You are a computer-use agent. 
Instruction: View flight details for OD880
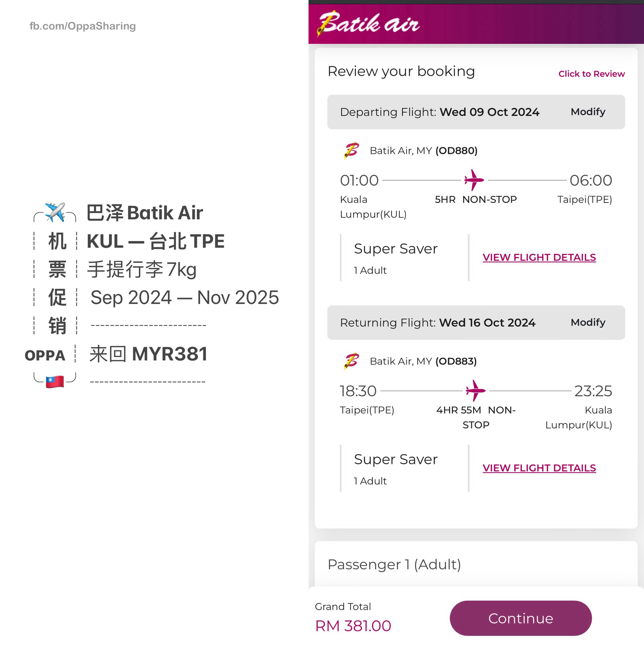coord(539,257)
